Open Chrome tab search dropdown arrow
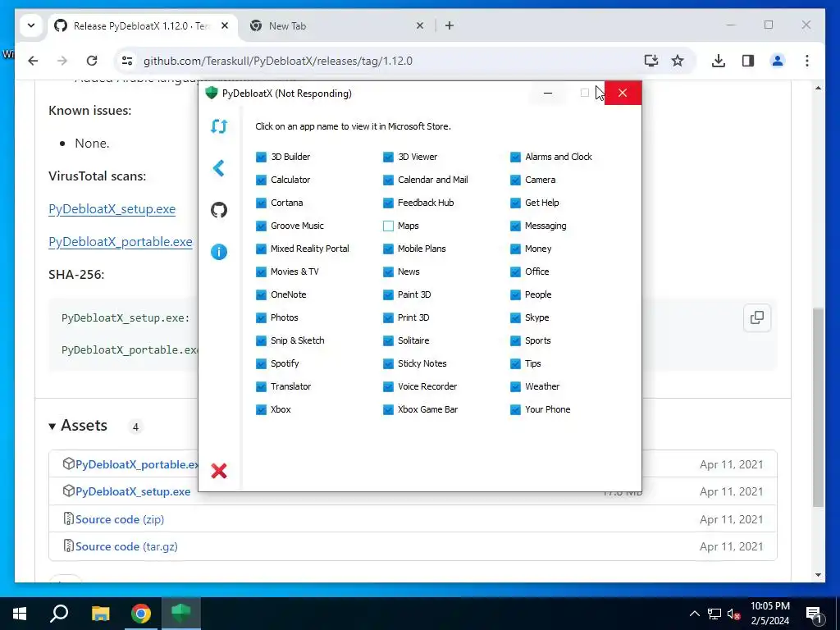The image size is (840, 630). 31,25
